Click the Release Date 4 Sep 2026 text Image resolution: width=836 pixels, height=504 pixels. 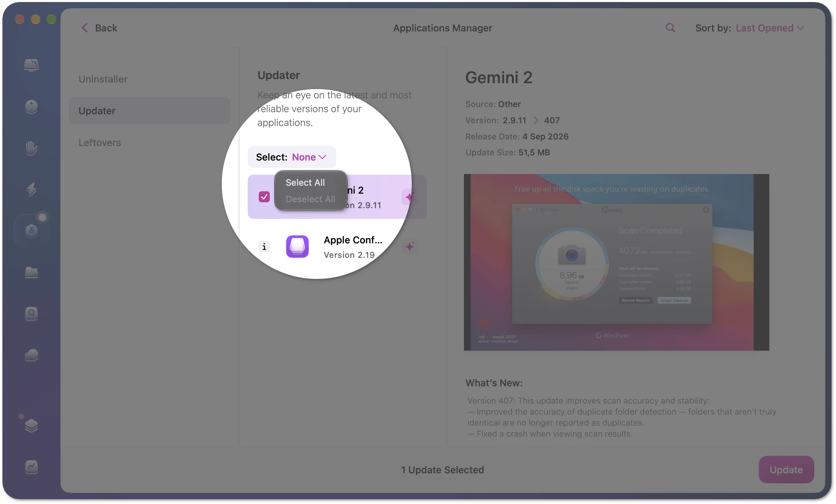click(x=517, y=137)
